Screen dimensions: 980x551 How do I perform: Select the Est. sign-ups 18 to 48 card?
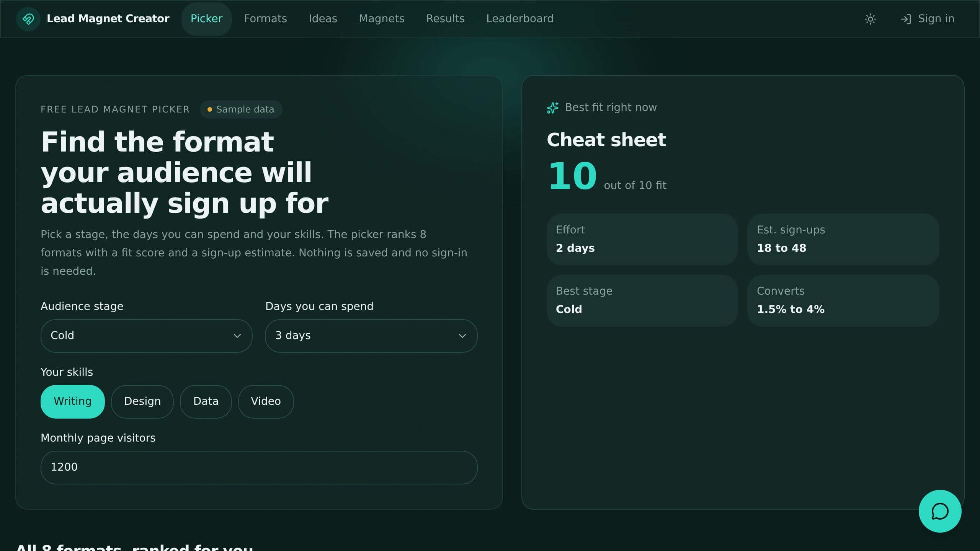[843, 240]
